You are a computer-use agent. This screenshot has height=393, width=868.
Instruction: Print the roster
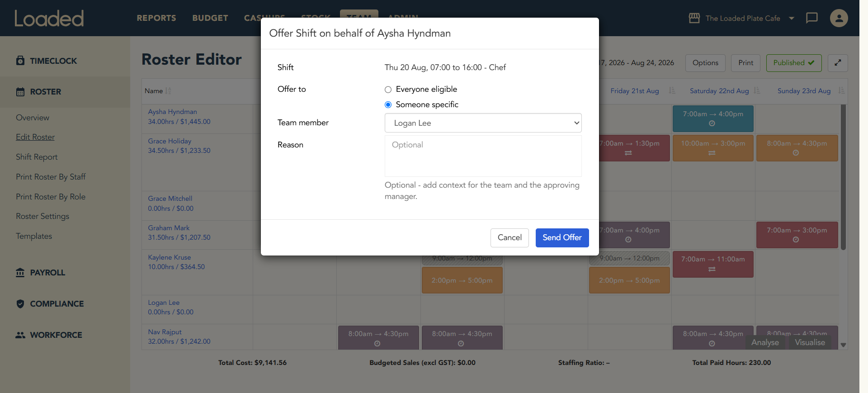[746, 63]
